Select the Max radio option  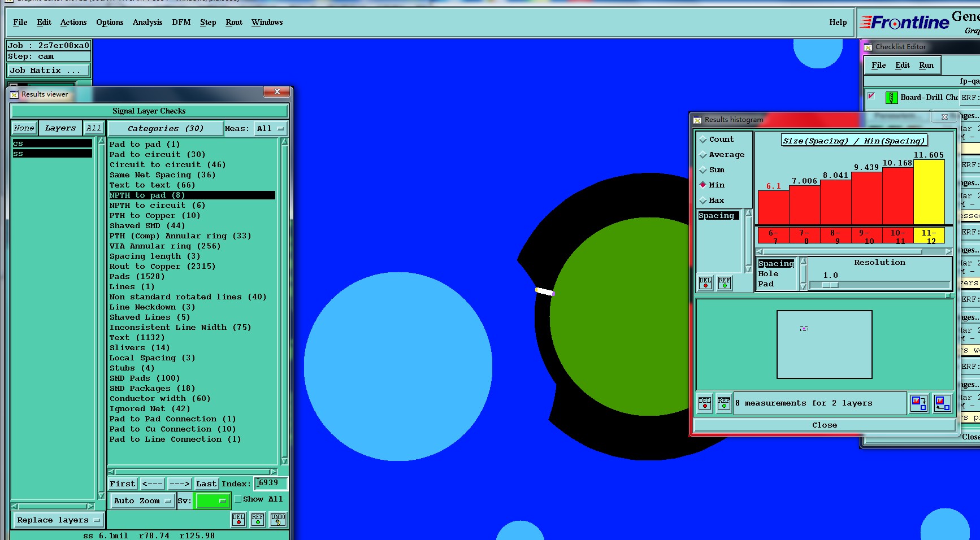pos(703,201)
